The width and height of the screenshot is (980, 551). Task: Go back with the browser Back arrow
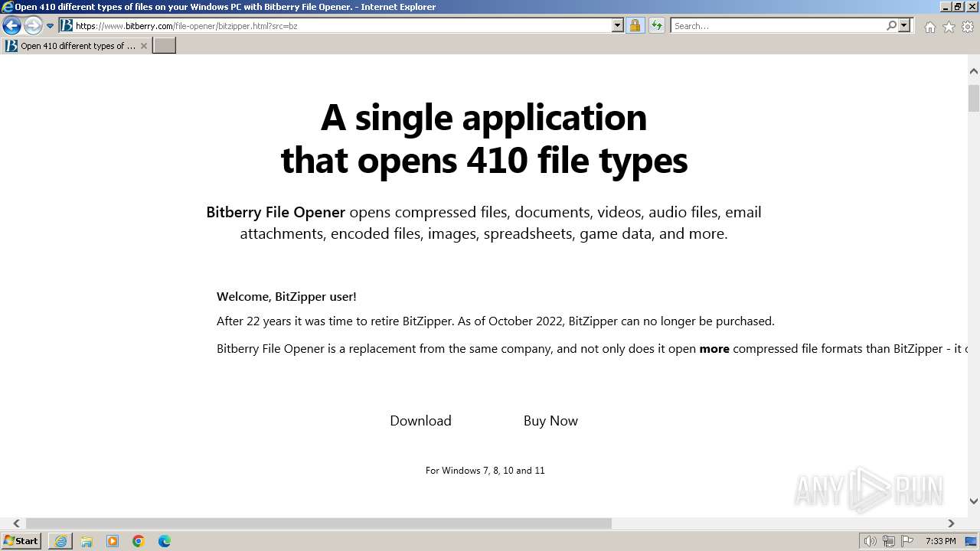(11, 26)
